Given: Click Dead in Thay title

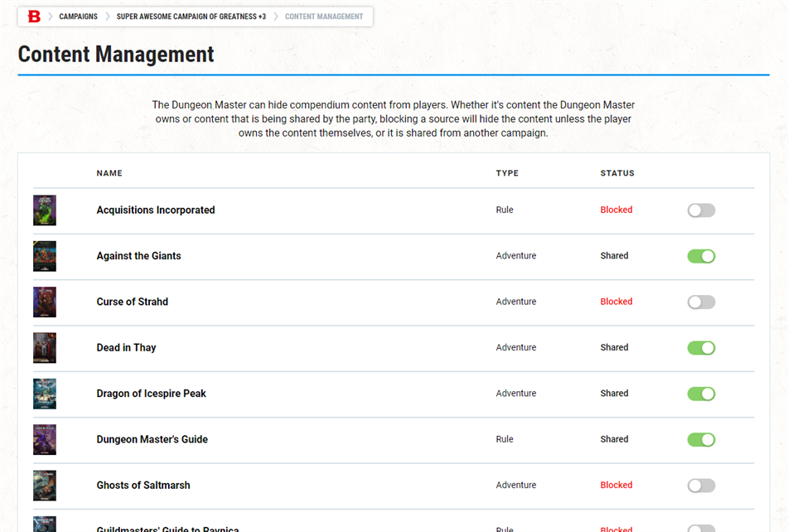Looking at the screenshot, I should [x=126, y=348].
